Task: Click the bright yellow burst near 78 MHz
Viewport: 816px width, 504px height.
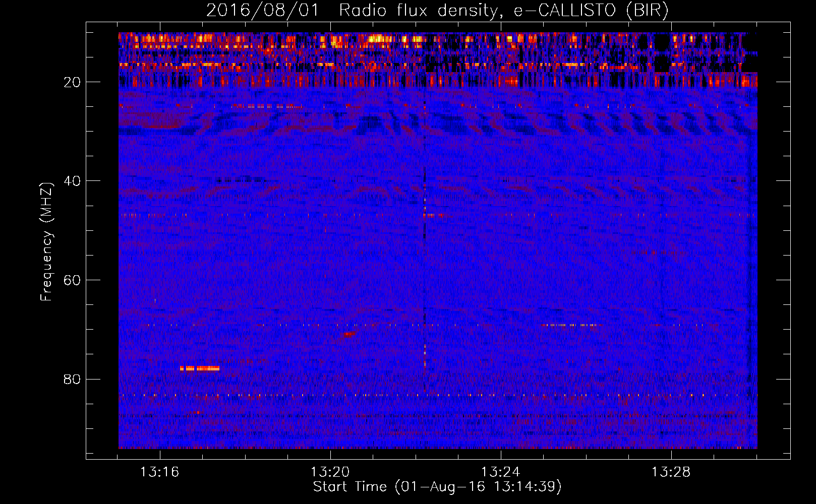Action: [200, 368]
